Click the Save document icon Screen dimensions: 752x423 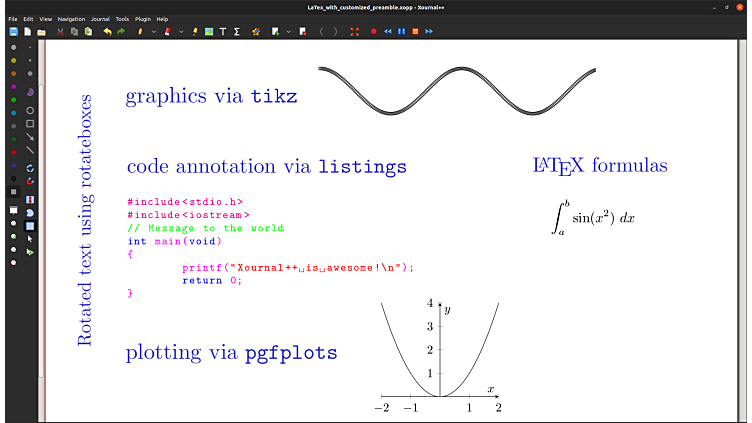click(x=14, y=31)
